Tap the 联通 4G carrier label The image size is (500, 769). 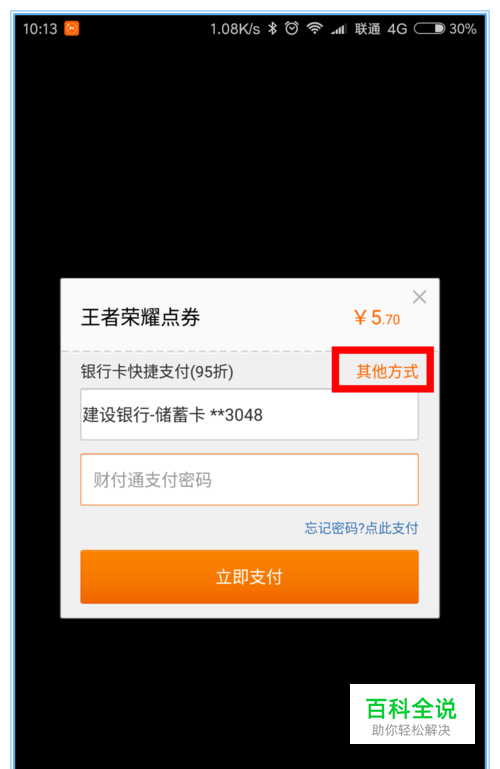click(x=381, y=29)
